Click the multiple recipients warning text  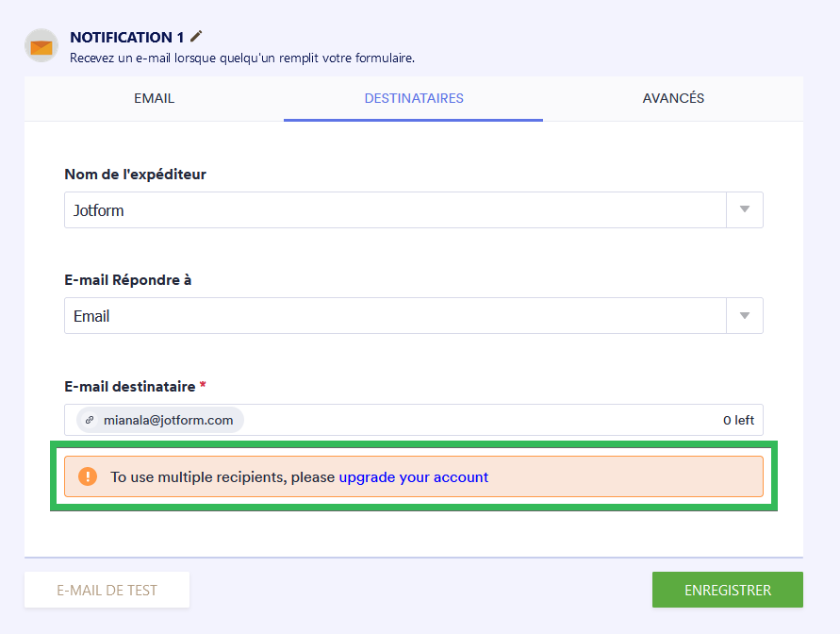tap(222, 477)
